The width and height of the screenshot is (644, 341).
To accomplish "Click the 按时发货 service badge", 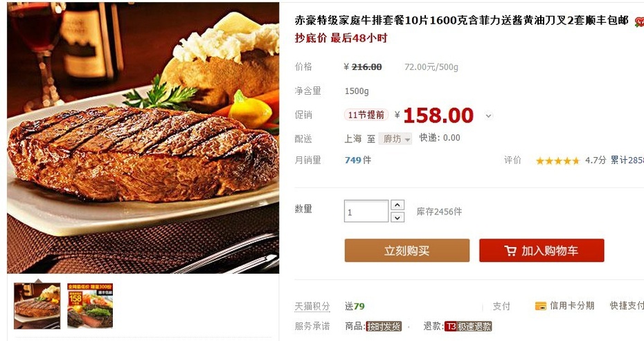I will pos(384,326).
